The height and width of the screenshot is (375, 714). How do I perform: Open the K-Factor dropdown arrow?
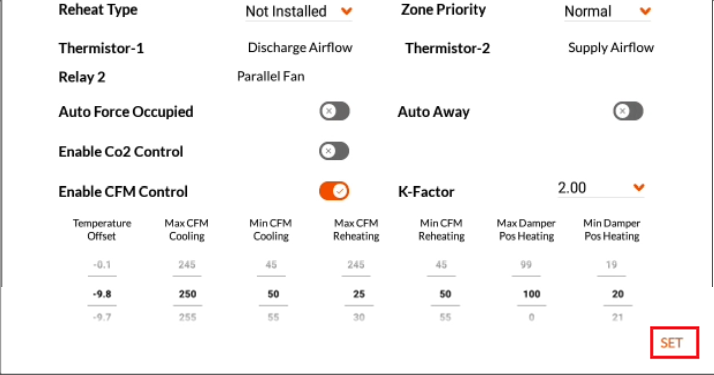point(639,188)
